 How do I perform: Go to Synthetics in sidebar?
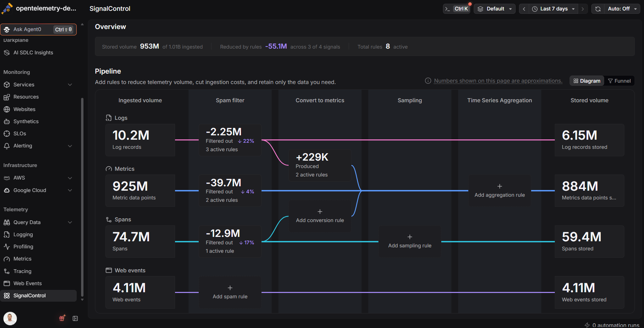pos(39,121)
